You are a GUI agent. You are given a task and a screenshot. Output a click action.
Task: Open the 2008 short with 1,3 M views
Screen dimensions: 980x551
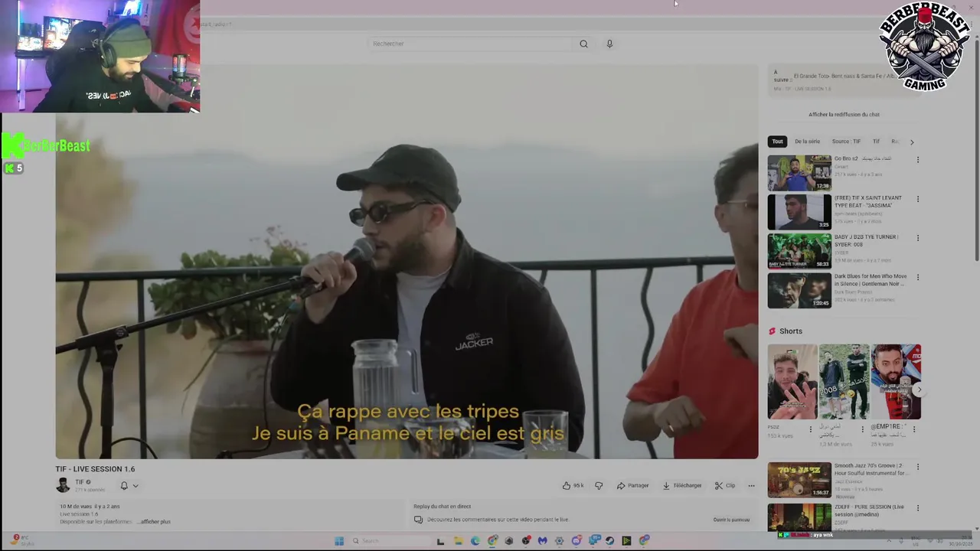point(844,382)
